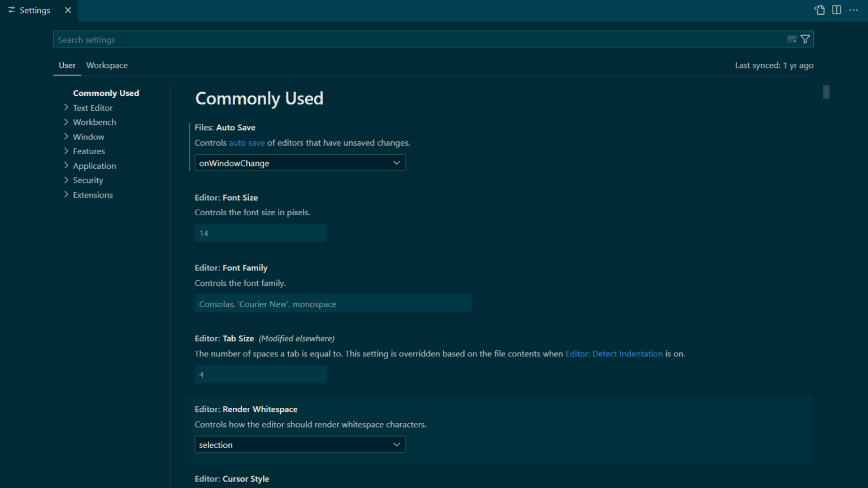Image resolution: width=868 pixels, height=488 pixels.
Task: Open the Editor: Detect Indentation link
Action: coord(614,354)
